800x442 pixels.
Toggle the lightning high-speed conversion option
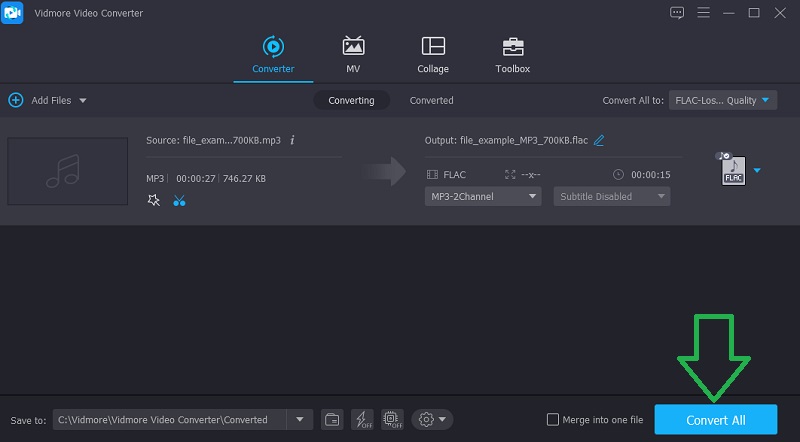[363, 419]
